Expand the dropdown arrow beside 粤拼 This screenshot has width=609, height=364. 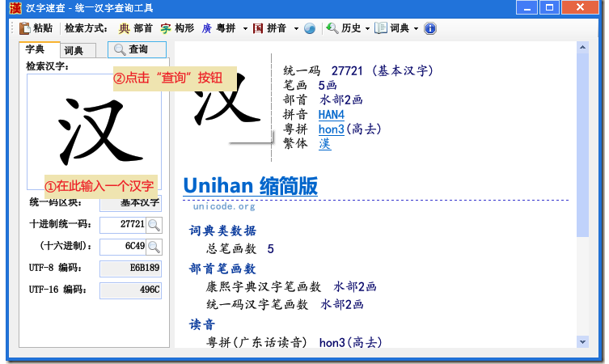[245, 28]
